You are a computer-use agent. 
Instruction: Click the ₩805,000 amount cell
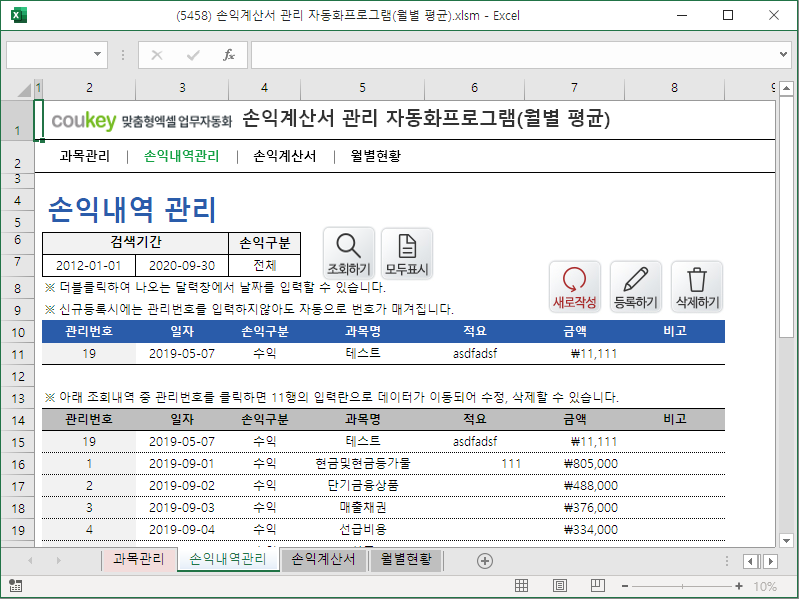(574, 464)
